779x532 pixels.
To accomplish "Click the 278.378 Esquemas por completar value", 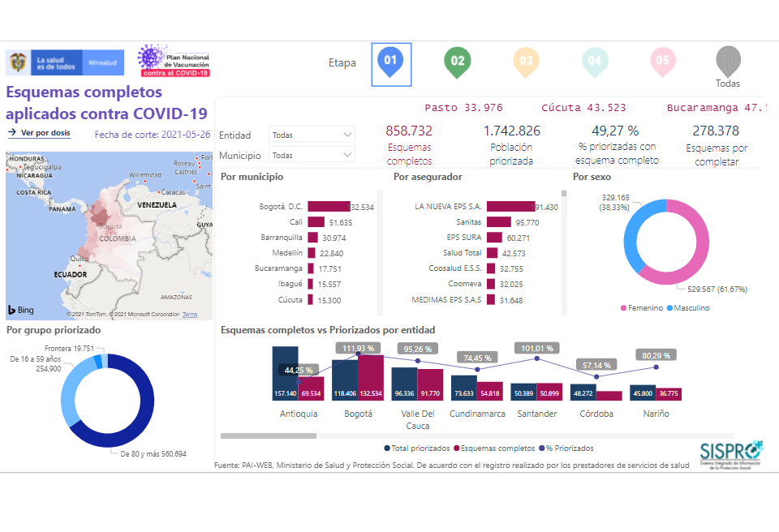I will coord(716,131).
